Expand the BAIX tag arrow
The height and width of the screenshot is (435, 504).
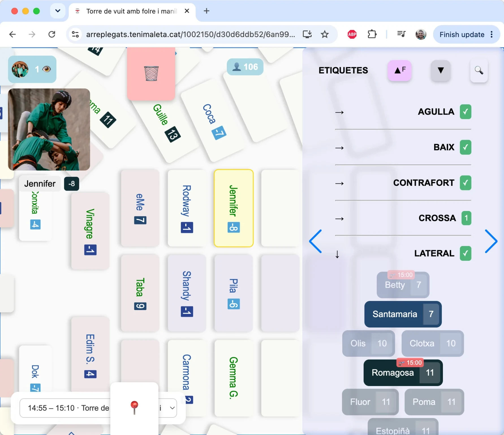339,148
